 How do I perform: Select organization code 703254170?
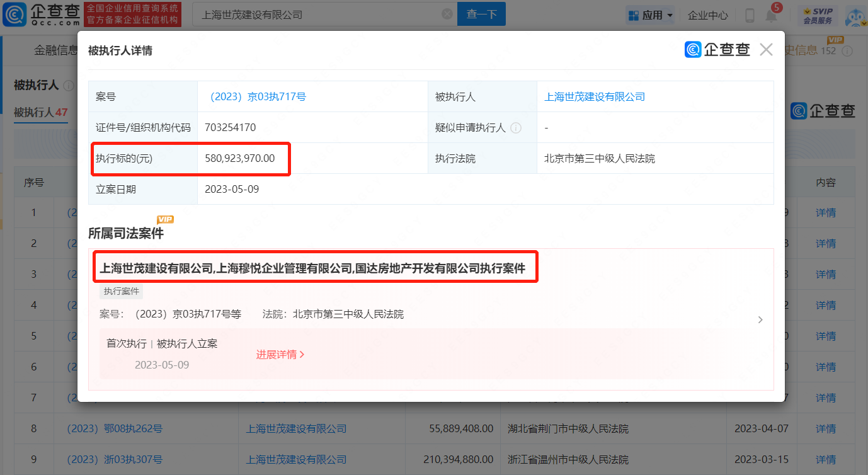click(231, 127)
